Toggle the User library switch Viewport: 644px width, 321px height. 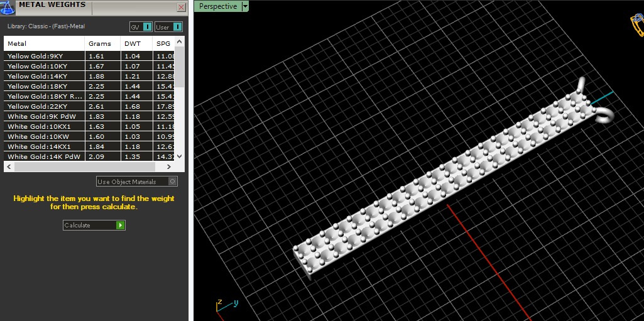tap(168, 27)
